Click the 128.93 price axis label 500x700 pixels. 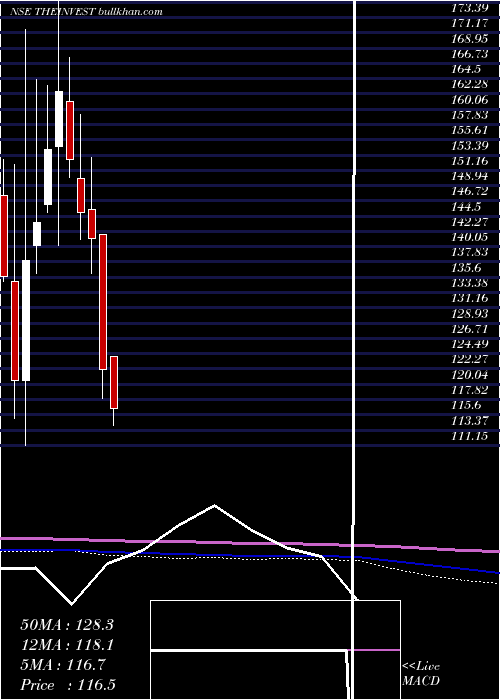[470, 314]
